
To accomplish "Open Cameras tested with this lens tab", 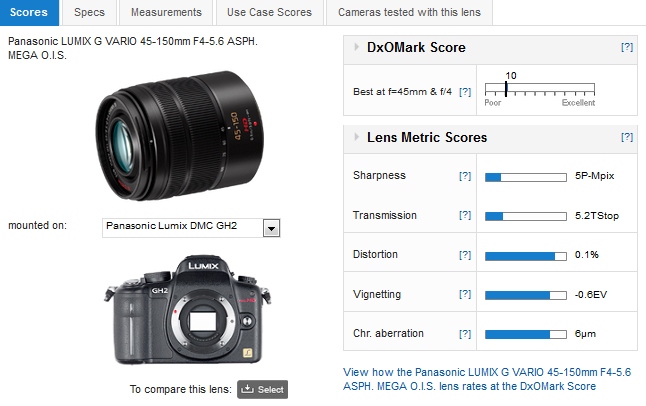I will click(x=409, y=12).
